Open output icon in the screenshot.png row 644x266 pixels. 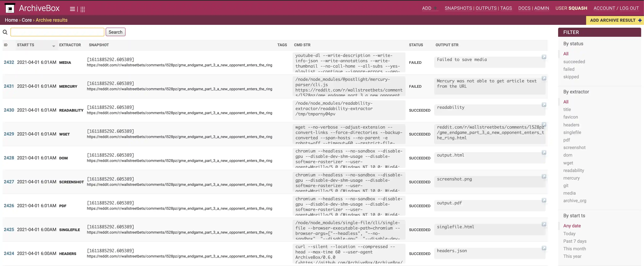pos(544,176)
